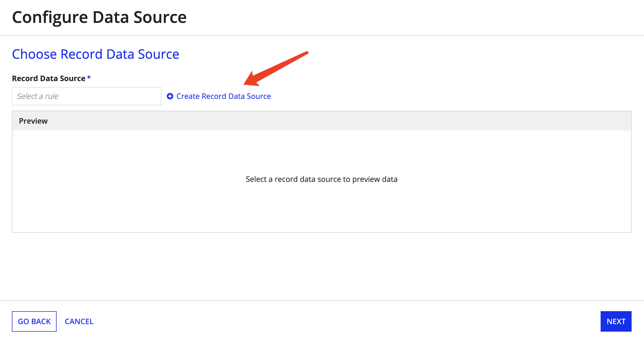
Task: Proceed with the NEXT button
Action: click(x=616, y=321)
